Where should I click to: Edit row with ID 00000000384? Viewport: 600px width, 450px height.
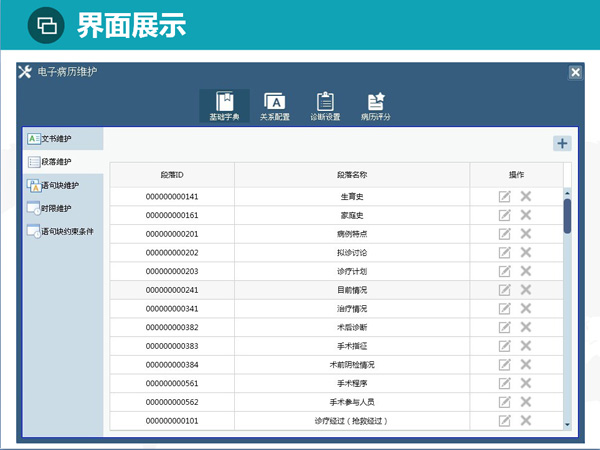click(x=504, y=365)
